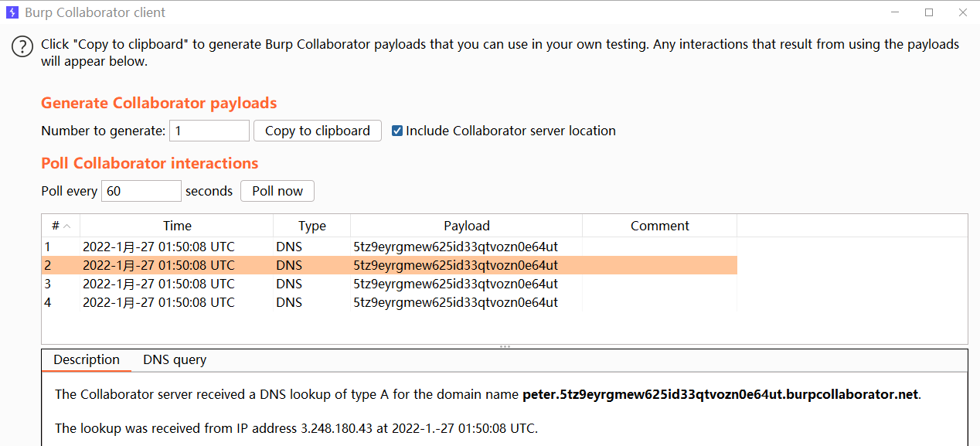Maximize the Burp Collaborator client window
The height and width of the screenshot is (446, 980).
(929, 12)
